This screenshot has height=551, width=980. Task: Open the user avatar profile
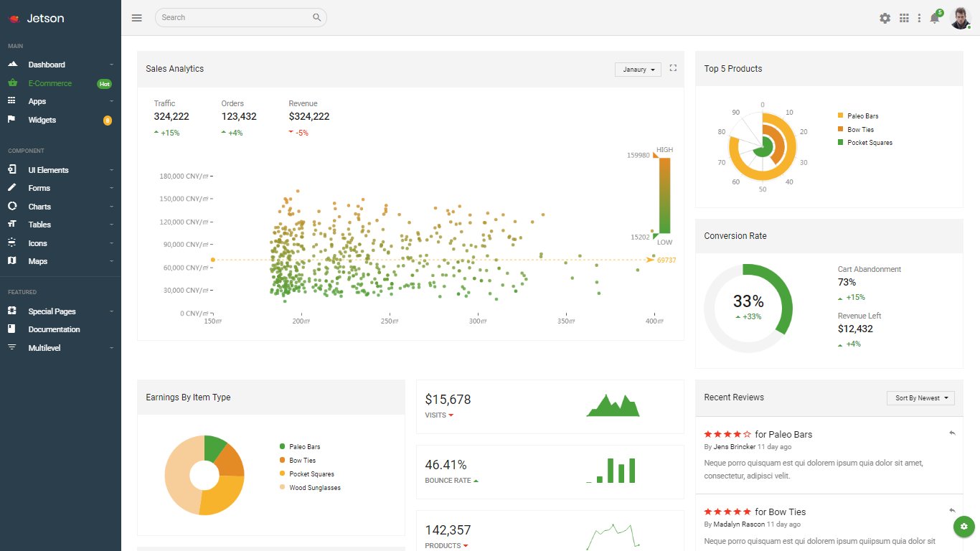[x=961, y=18]
